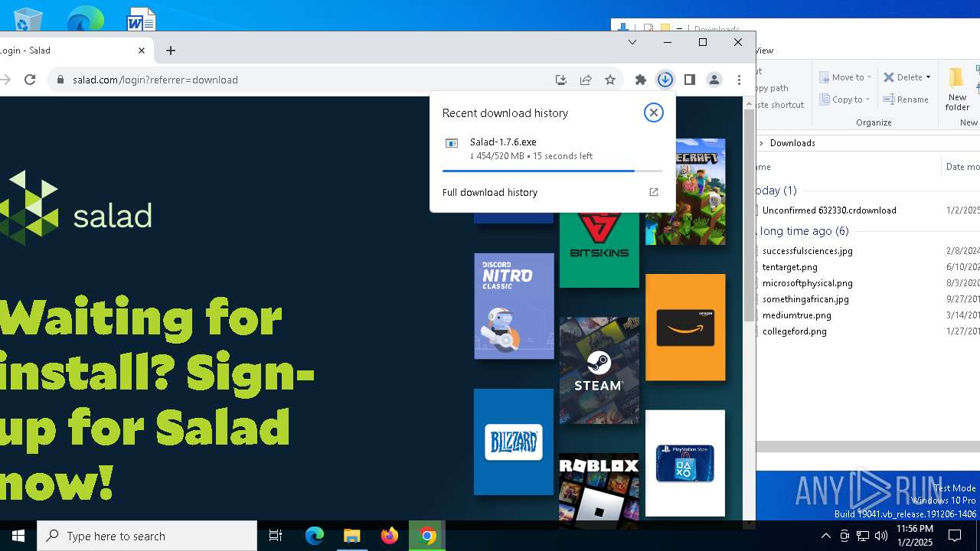980x551 pixels.
Task: Close the Recent download history popup
Action: [x=653, y=112]
